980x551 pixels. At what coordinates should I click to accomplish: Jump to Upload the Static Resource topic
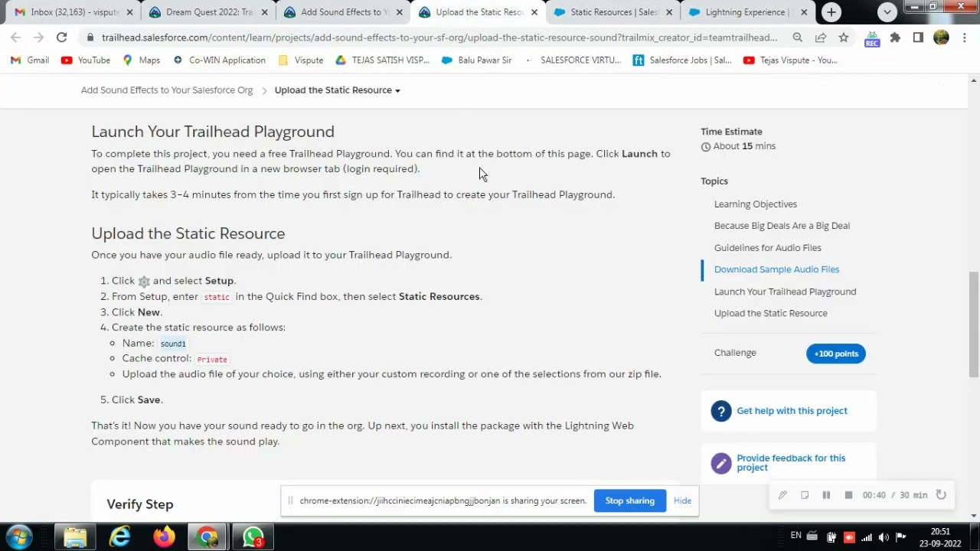[x=770, y=313]
